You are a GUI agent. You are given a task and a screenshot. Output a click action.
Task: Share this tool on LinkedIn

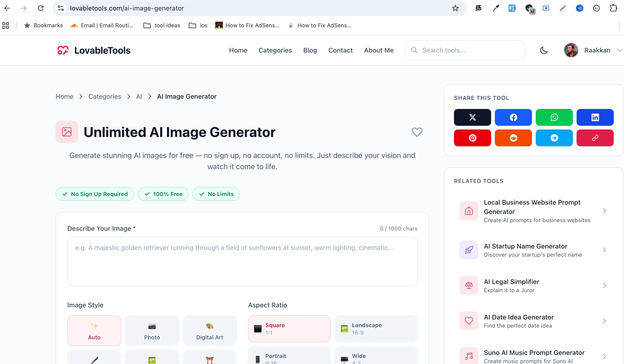pos(595,117)
